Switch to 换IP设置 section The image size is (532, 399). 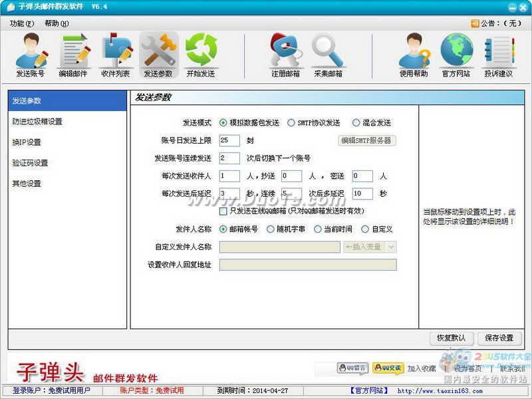click(67, 142)
